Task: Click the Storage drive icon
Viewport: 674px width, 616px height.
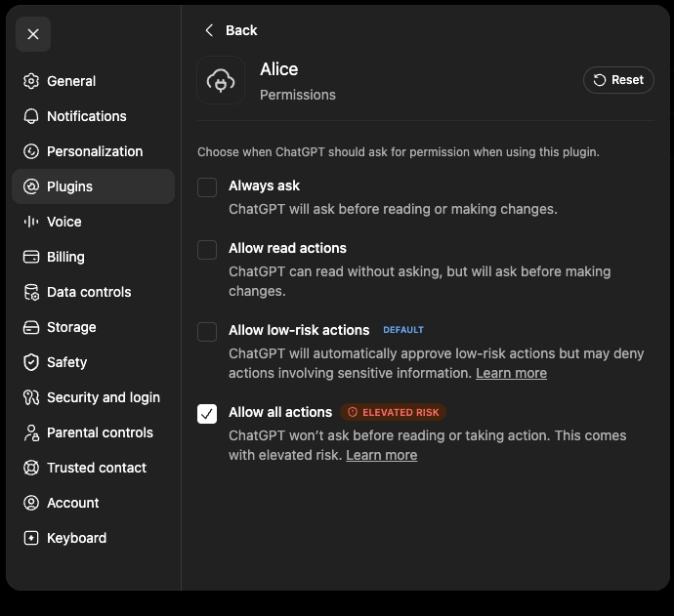Action: [x=31, y=327]
